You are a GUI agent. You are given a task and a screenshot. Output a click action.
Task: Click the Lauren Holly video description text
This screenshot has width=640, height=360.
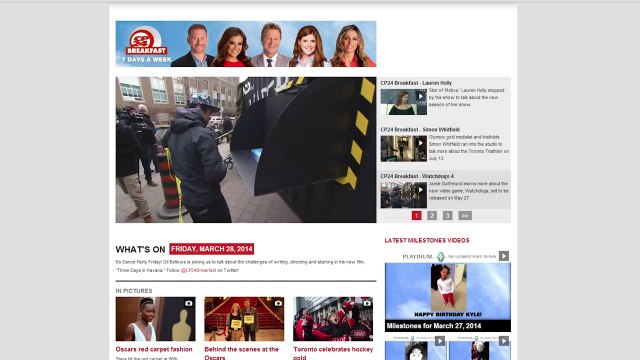pos(467,98)
